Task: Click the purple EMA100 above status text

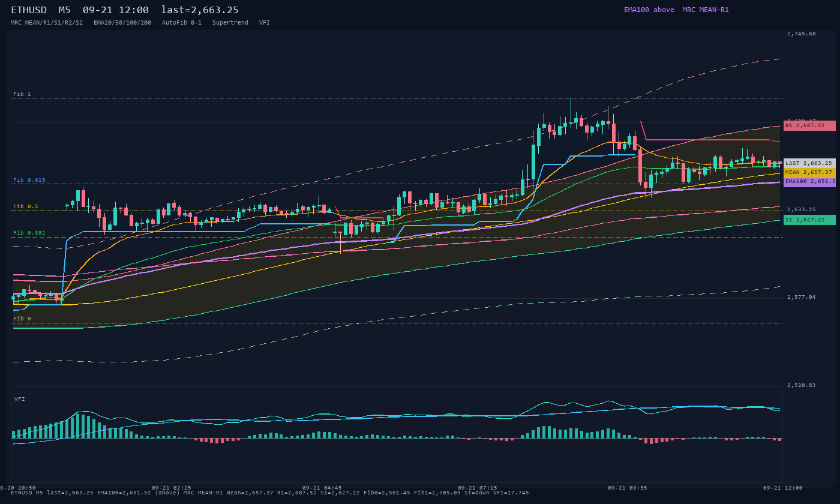Action: click(649, 10)
